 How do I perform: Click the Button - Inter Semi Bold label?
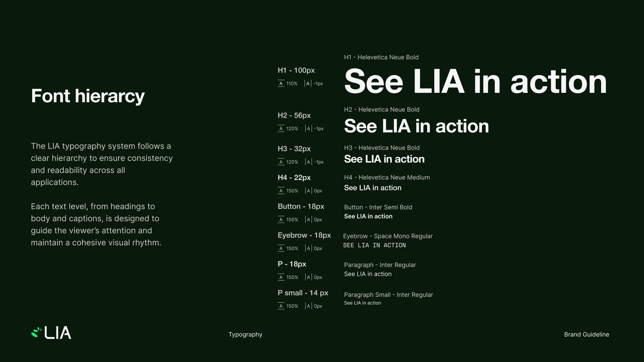[x=378, y=207]
